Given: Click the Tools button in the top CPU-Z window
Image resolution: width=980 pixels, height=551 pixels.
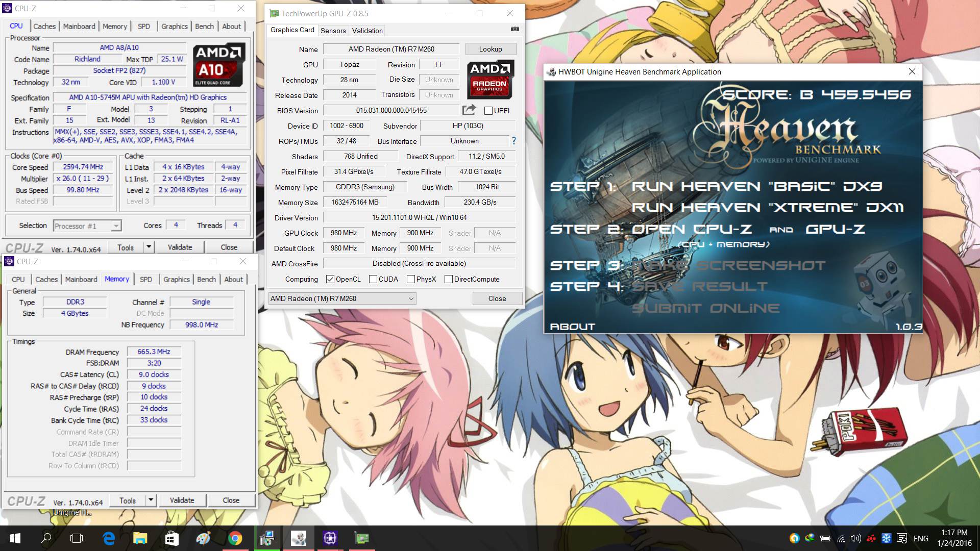Looking at the screenshot, I should click(x=126, y=247).
